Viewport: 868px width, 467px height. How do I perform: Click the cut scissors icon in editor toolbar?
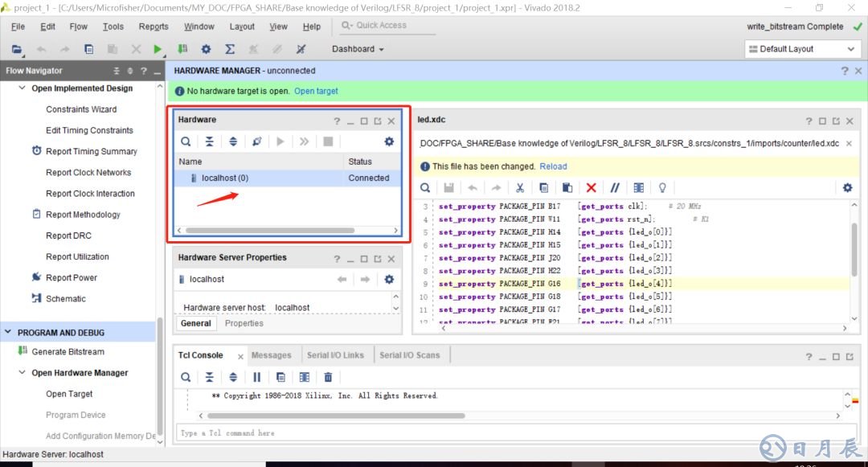(x=520, y=187)
